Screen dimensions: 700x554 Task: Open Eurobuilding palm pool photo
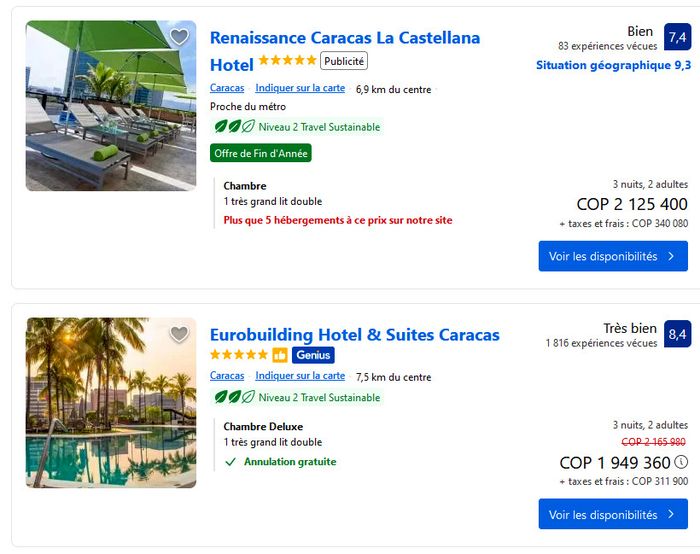[x=110, y=402]
